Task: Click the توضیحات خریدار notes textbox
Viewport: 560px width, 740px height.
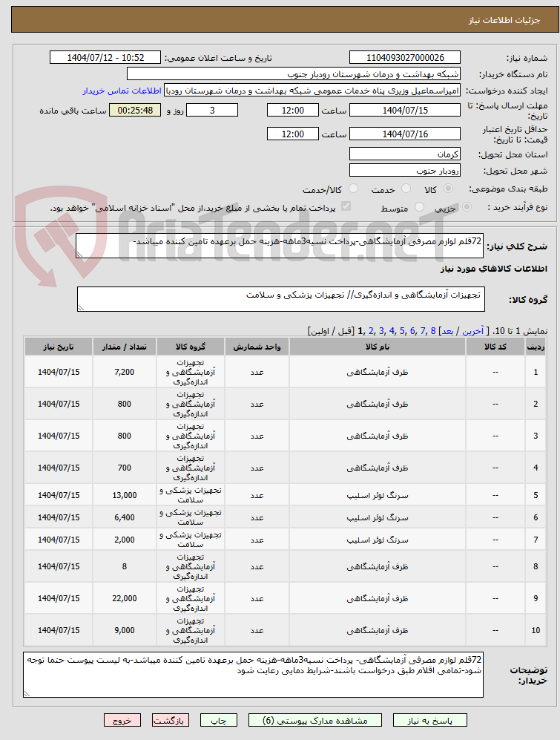Action: click(254, 675)
